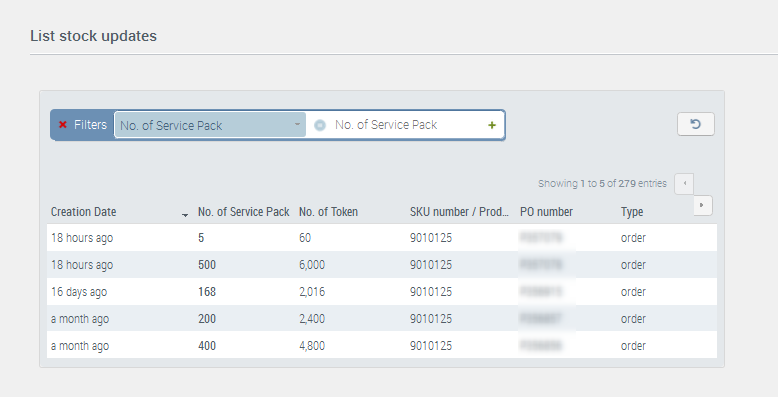Click SKU 9010125 in the 168 row

coord(431,292)
